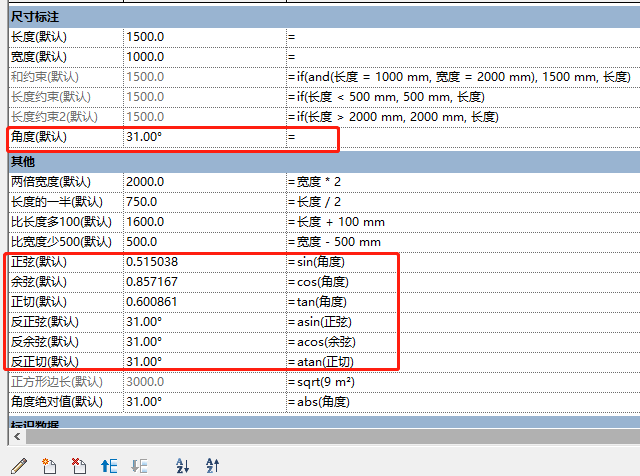The width and height of the screenshot is (640, 476).
Task: Select the 角度绝对值(默认) parameter name
Action: [57, 402]
